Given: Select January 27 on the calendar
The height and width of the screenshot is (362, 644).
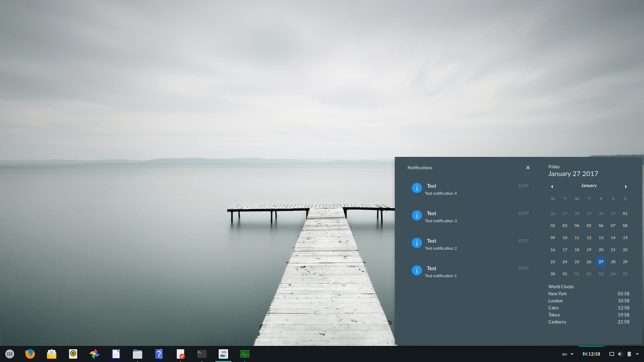Looking at the screenshot, I should (601, 261).
